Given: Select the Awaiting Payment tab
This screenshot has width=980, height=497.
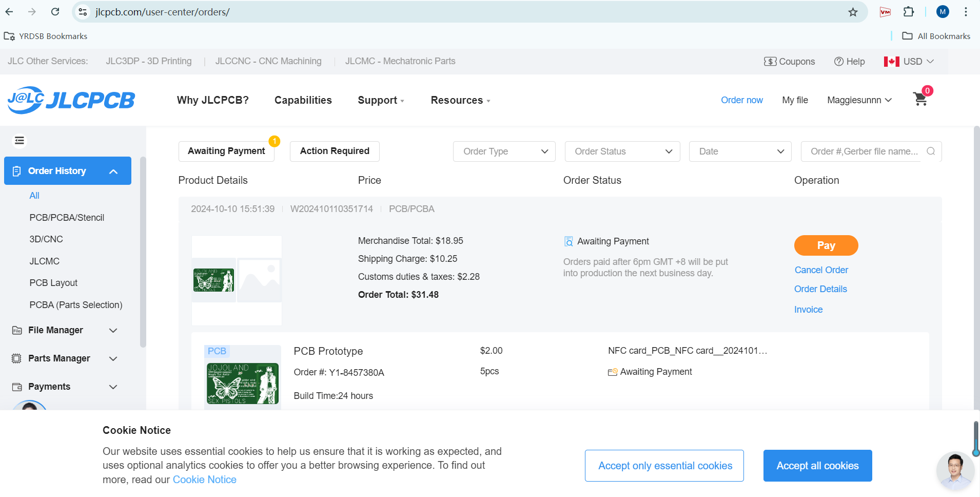Looking at the screenshot, I should [x=226, y=151].
